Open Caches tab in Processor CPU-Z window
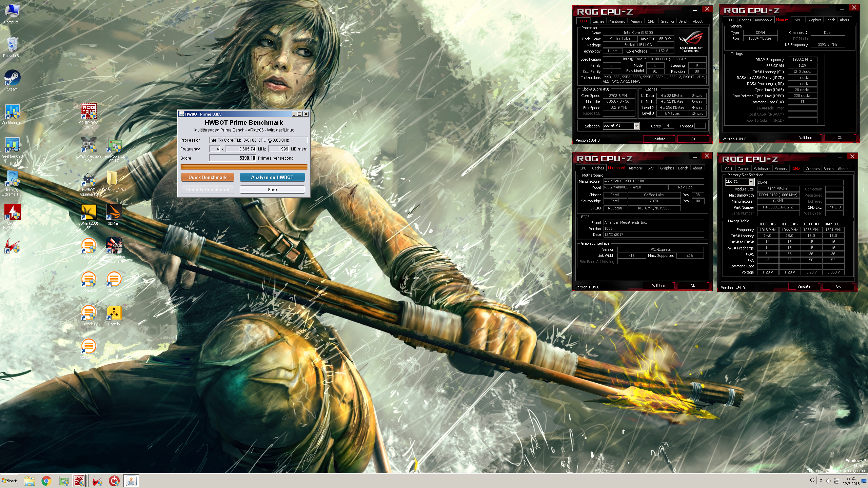Viewport: 868px width, 488px height. point(598,21)
